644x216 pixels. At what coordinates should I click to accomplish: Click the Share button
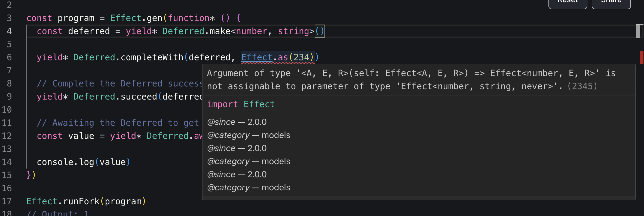coord(611,3)
